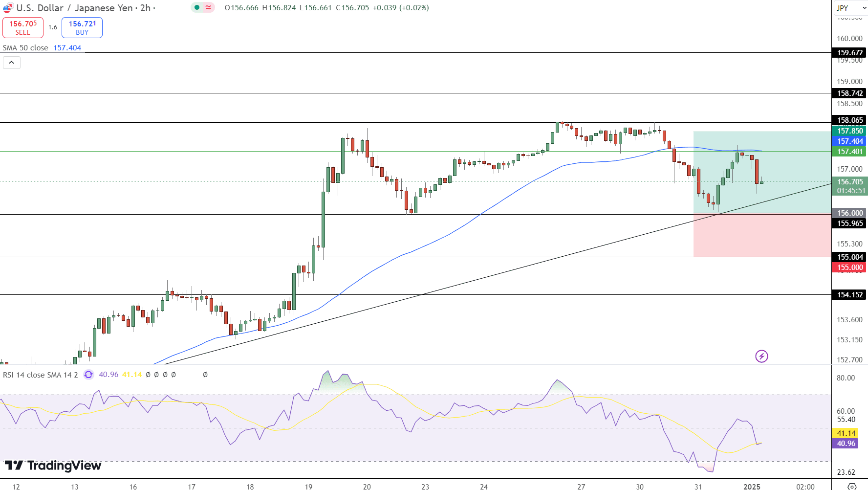Click the purple 40.96 RSI axis label
The width and height of the screenshot is (868, 490).
coord(846,444)
